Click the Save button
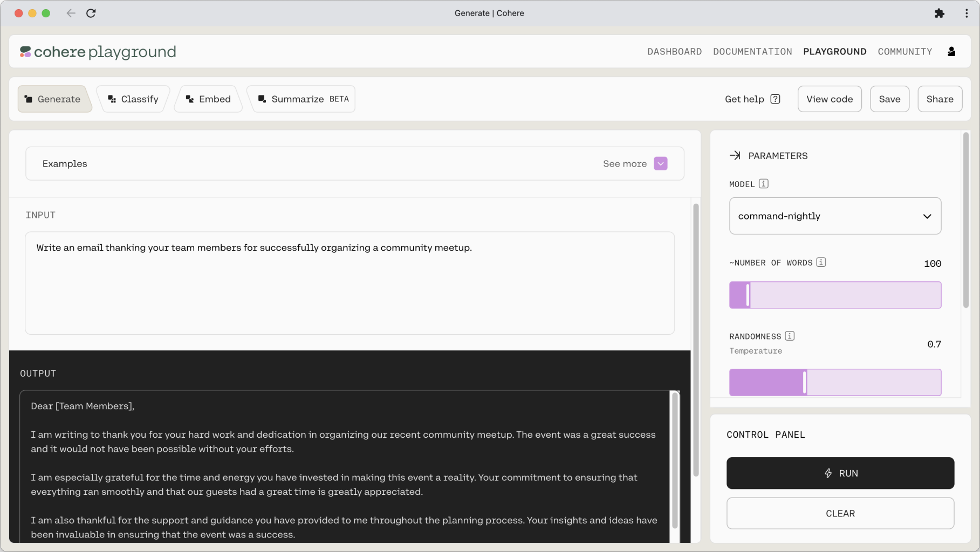Image resolution: width=980 pixels, height=552 pixels. tap(889, 99)
